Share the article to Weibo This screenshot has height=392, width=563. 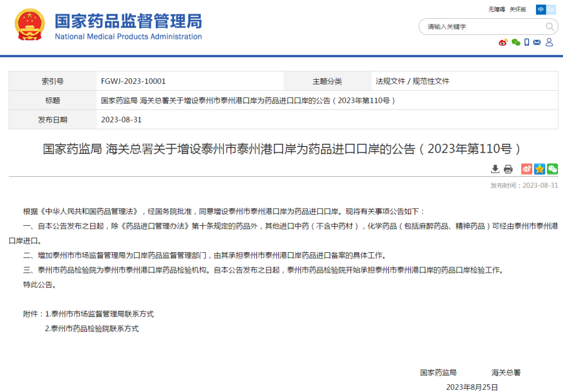point(527,169)
